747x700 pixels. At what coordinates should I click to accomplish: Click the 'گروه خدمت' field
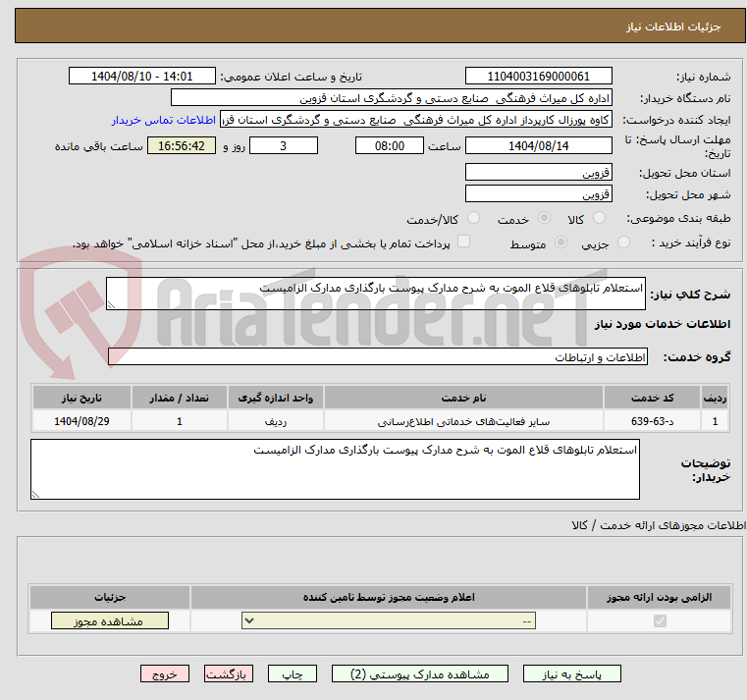coord(377,356)
